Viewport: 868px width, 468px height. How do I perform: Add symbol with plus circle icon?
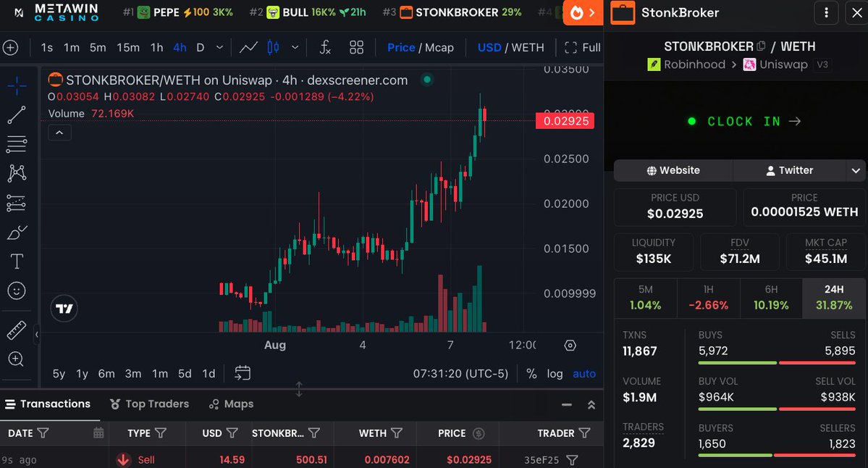pos(11,48)
